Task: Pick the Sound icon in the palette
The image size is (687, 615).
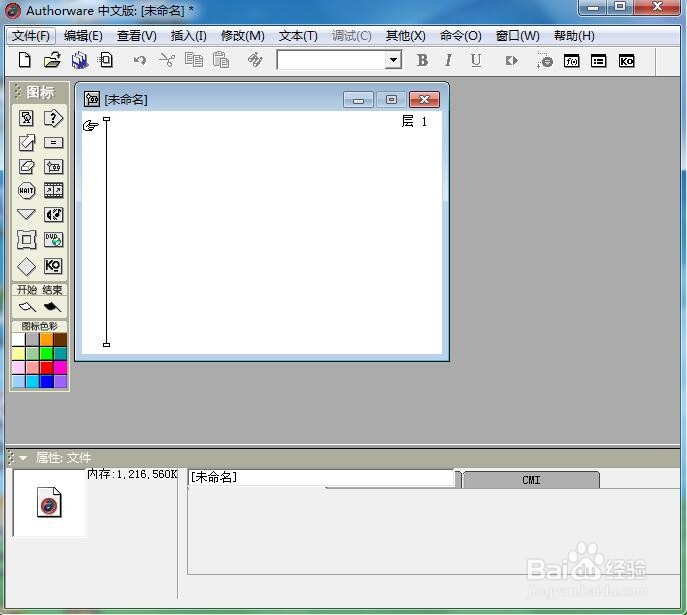Action: click(53, 215)
